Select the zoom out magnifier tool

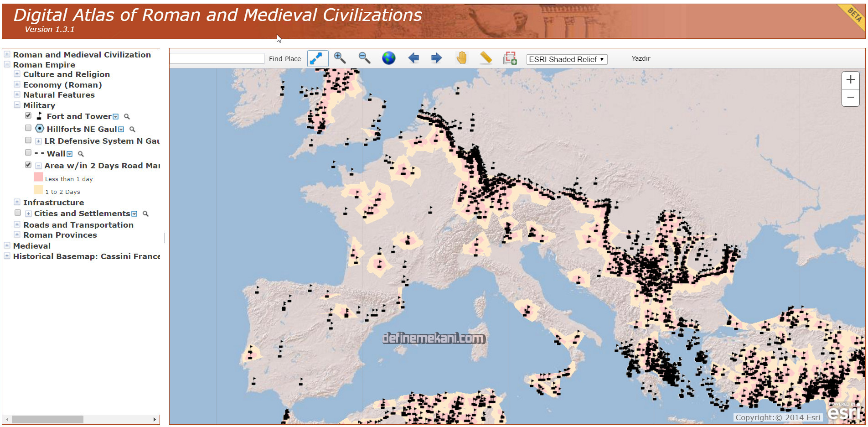point(364,58)
